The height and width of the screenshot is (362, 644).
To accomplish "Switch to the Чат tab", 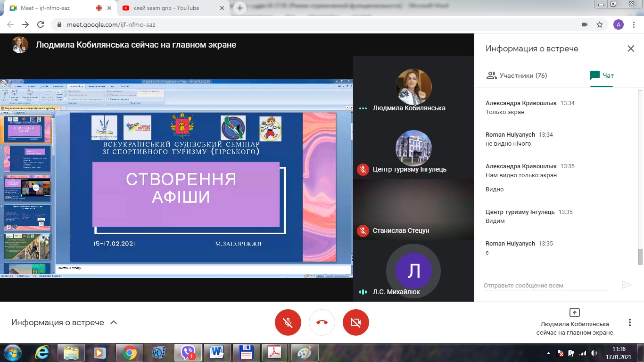I will (x=602, y=75).
